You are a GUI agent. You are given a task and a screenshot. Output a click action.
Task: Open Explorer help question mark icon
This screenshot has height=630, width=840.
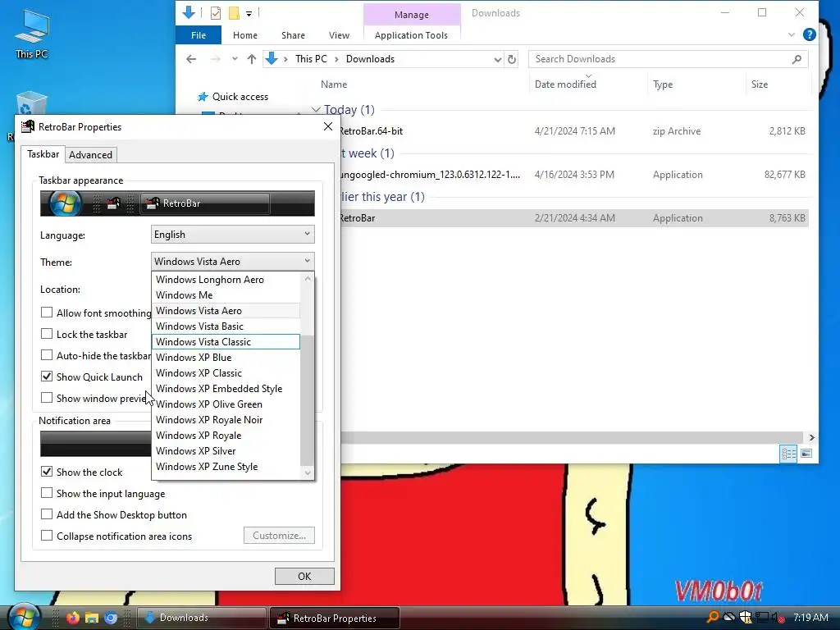click(810, 34)
